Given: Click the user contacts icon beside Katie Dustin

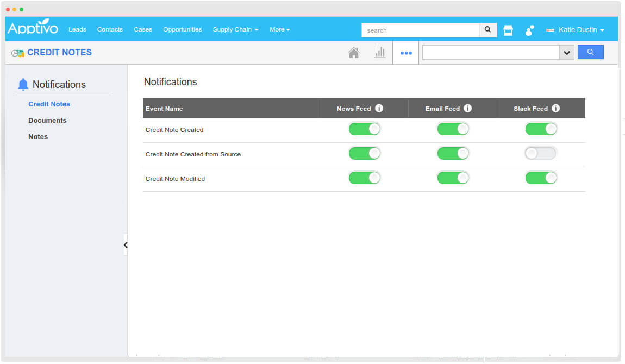Looking at the screenshot, I should [x=529, y=30].
